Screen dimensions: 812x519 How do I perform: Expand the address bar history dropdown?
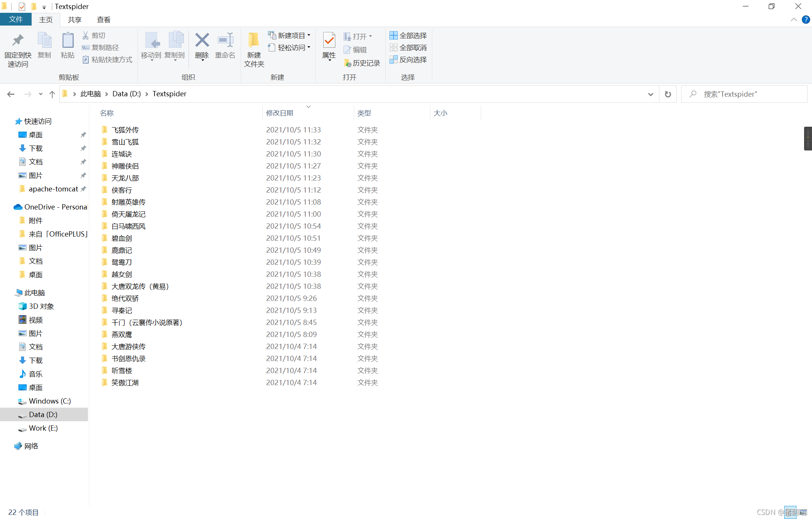point(650,94)
